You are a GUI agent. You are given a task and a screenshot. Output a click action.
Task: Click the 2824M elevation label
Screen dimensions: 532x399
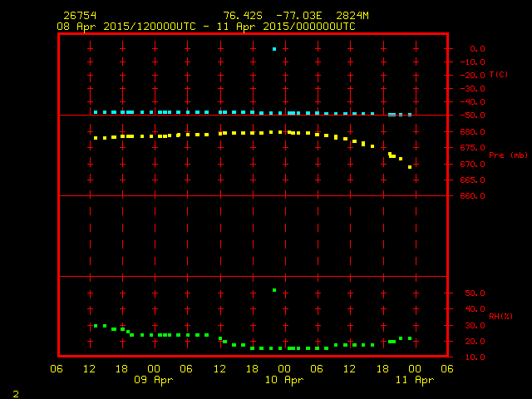[352, 16]
